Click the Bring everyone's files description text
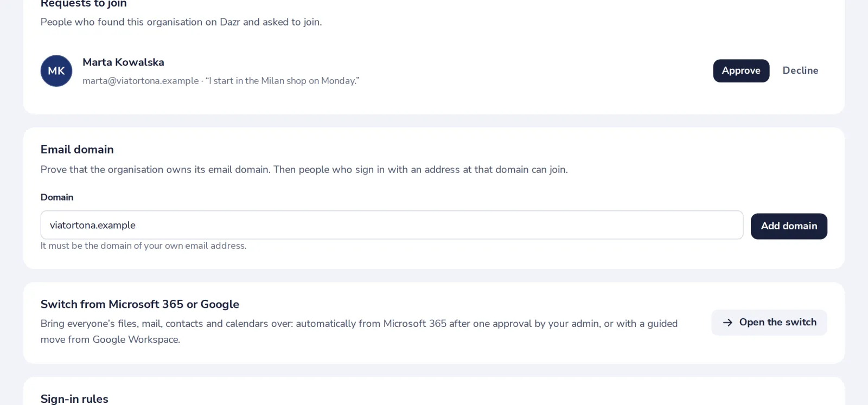 coord(359,331)
